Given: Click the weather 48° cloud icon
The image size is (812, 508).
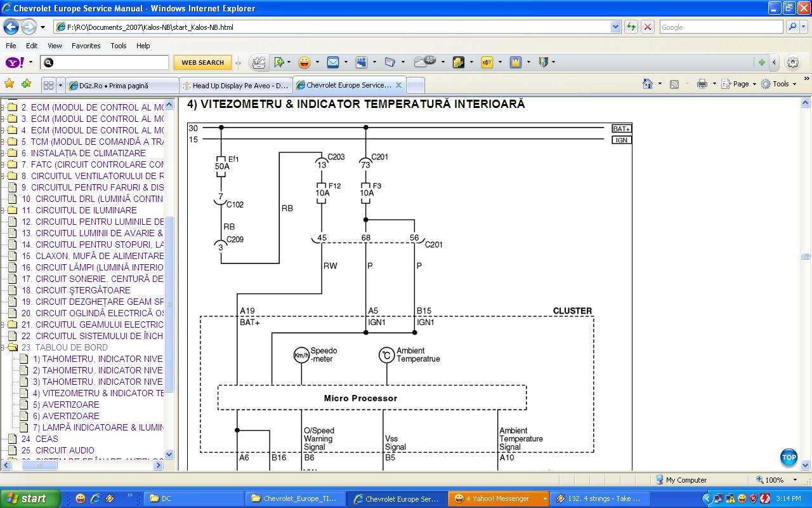Looking at the screenshot, I should pos(424,62).
